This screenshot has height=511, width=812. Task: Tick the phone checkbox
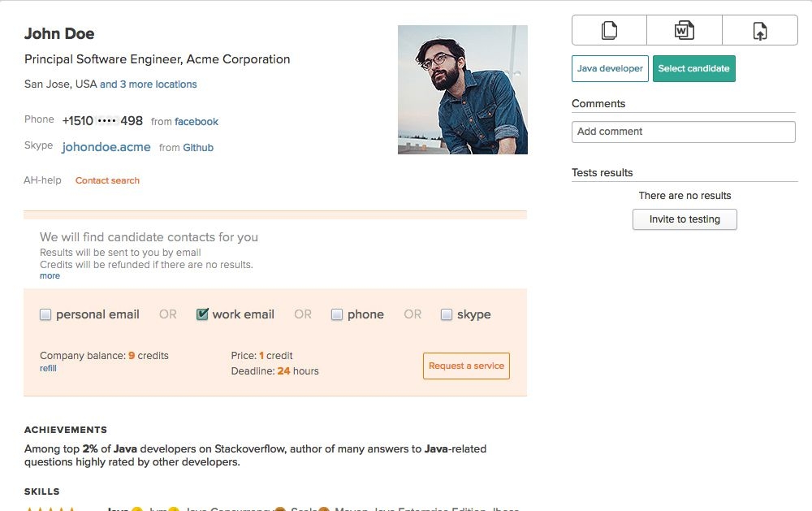[337, 314]
